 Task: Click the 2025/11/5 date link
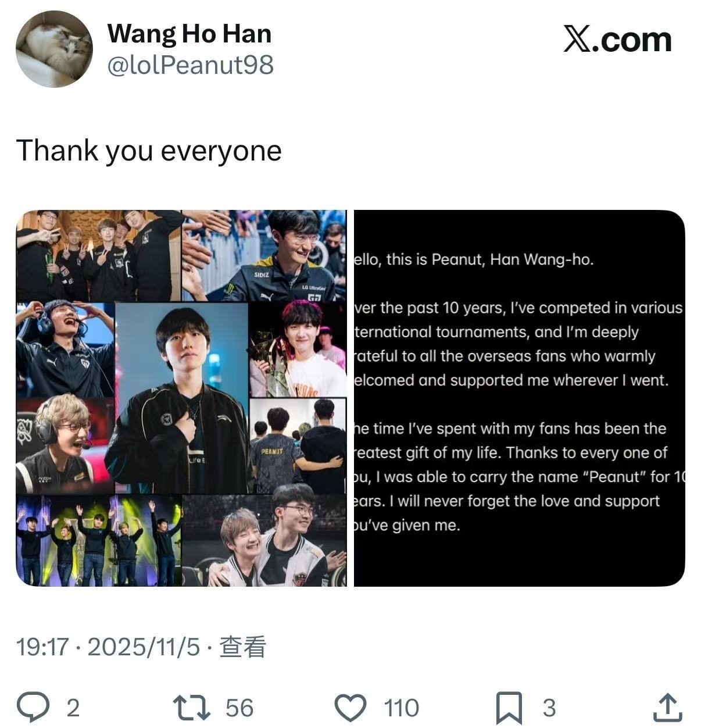(x=144, y=647)
